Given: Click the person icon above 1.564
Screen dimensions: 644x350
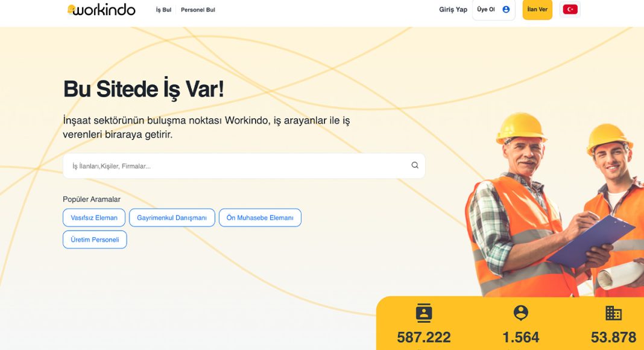Looking at the screenshot, I should pos(521,313).
